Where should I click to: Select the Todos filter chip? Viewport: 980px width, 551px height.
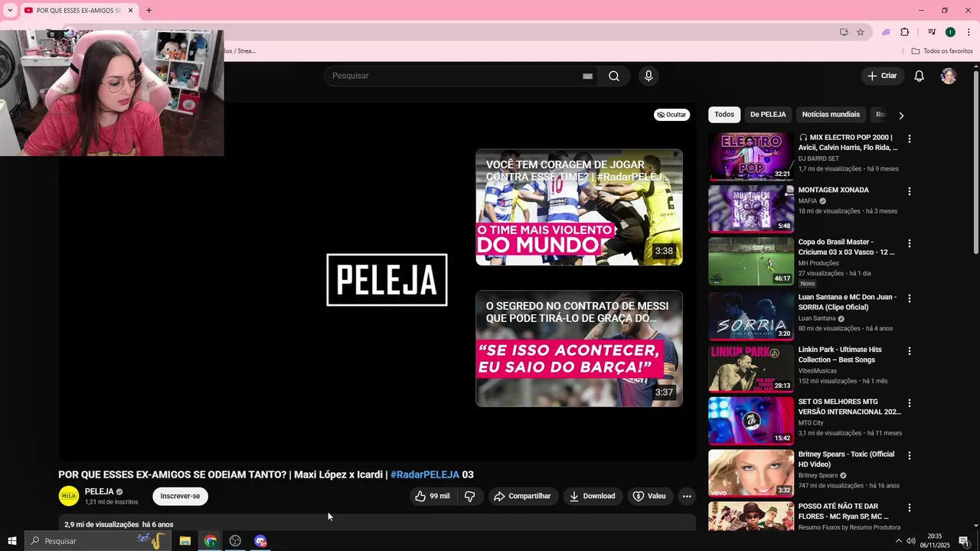coord(724,115)
